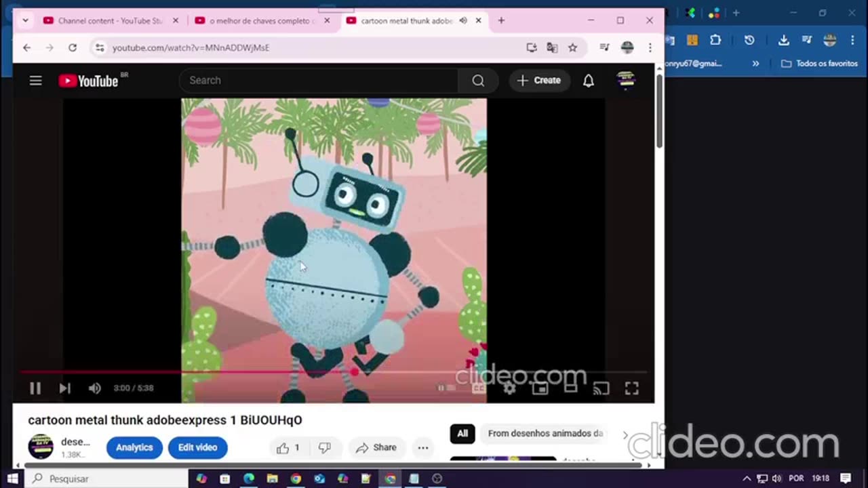The width and height of the screenshot is (868, 488).
Task: Enable miniplayer mode in the video player
Action: (x=540, y=388)
